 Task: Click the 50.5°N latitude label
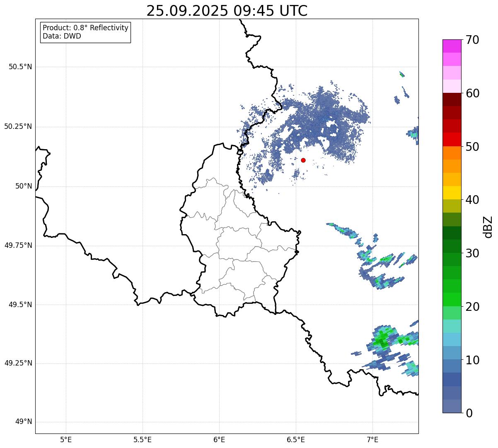pos(21,67)
